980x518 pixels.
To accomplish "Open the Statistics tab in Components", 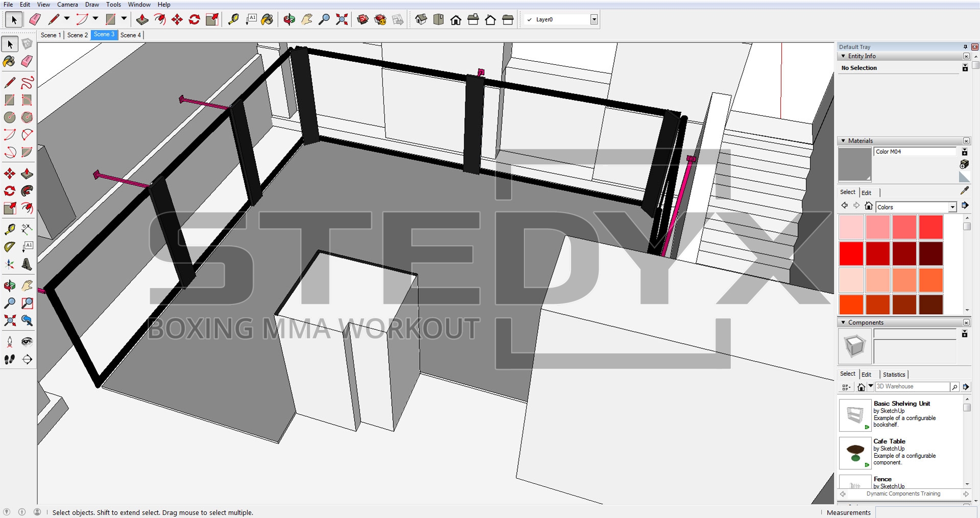I will click(894, 374).
